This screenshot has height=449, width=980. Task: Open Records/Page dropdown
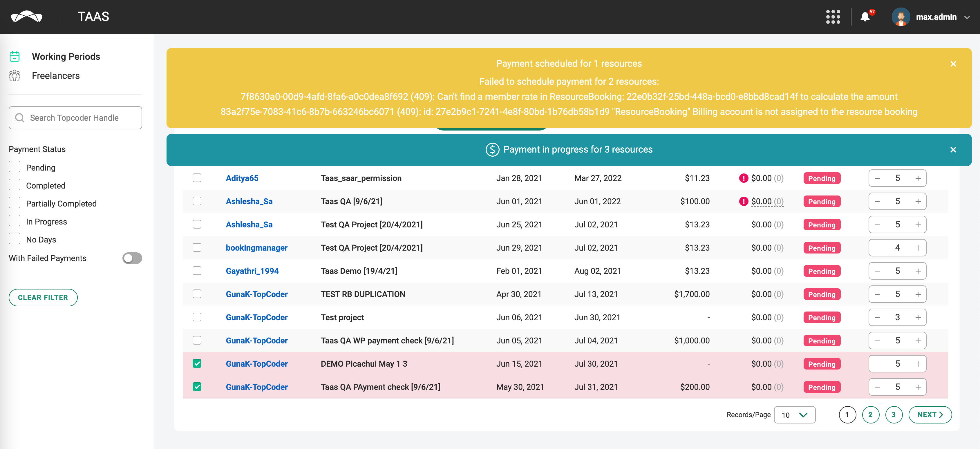coord(794,415)
